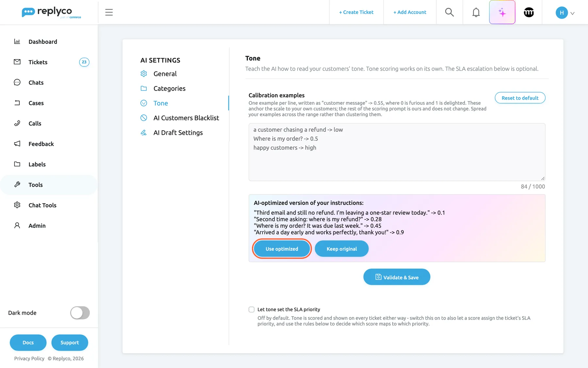Open Support button
The height and width of the screenshot is (368, 588).
[70, 342]
